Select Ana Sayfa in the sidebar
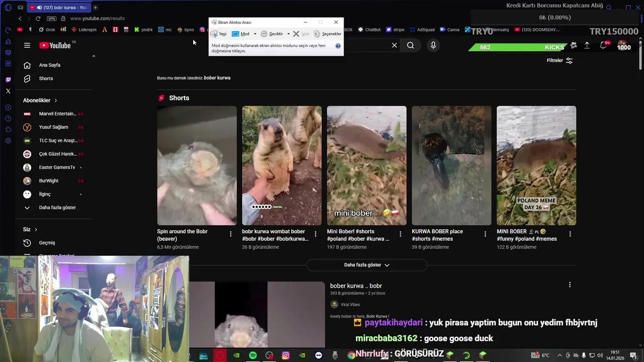The image size is (644, 362). [x=49, y=65]
